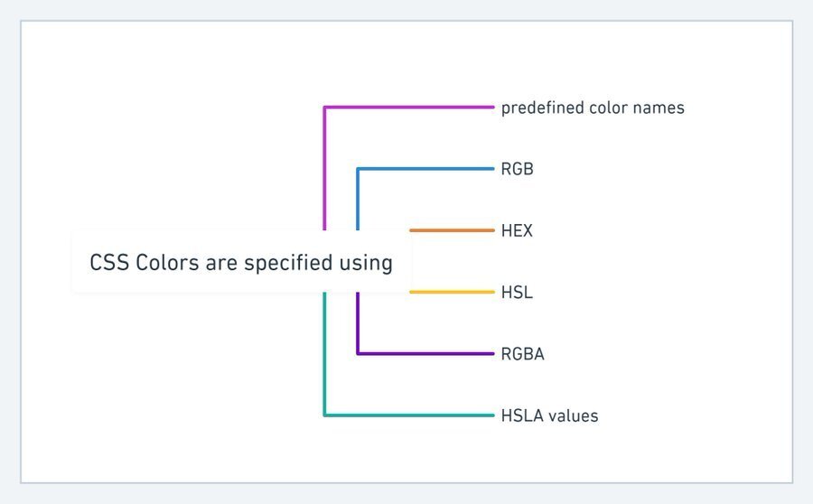Click the magenta horizontal connector to predefined color names
This screenshot has width=813, height=504.
point(409,107)
